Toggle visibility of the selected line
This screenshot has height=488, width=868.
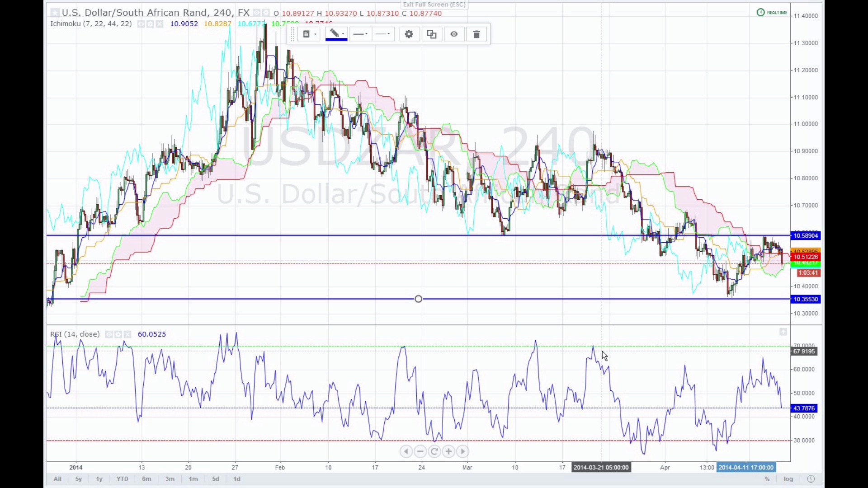tap(454, 34)
